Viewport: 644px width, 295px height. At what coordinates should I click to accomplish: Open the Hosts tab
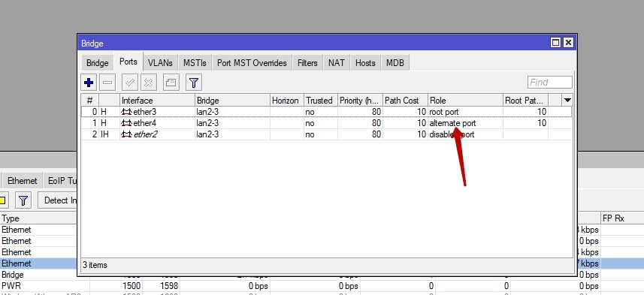(365, 63)
